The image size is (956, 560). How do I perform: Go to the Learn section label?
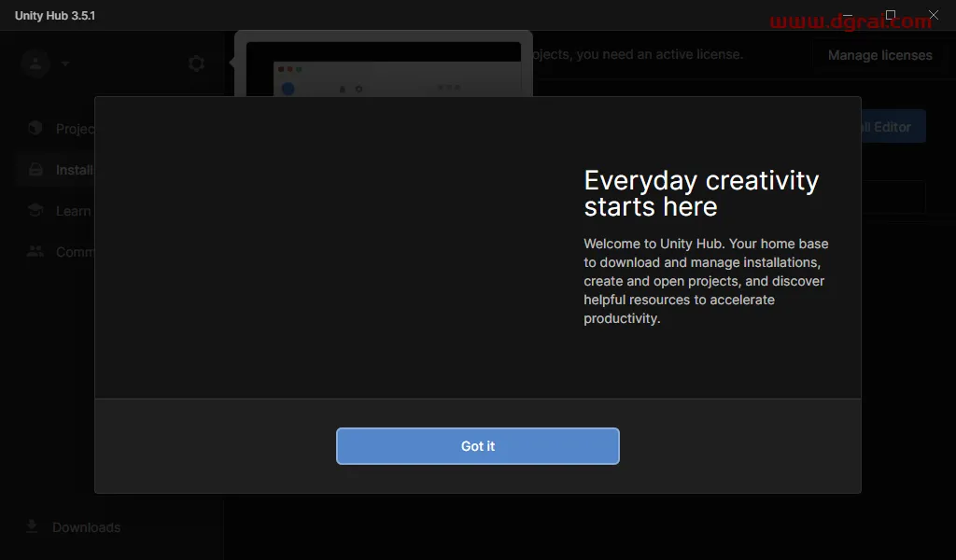[73, 211]
